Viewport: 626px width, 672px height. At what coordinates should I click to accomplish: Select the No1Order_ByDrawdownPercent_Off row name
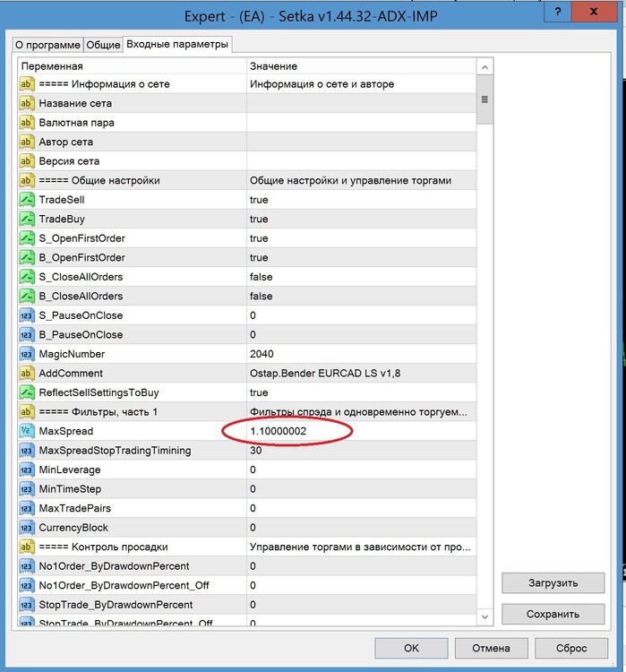(124, 585)
